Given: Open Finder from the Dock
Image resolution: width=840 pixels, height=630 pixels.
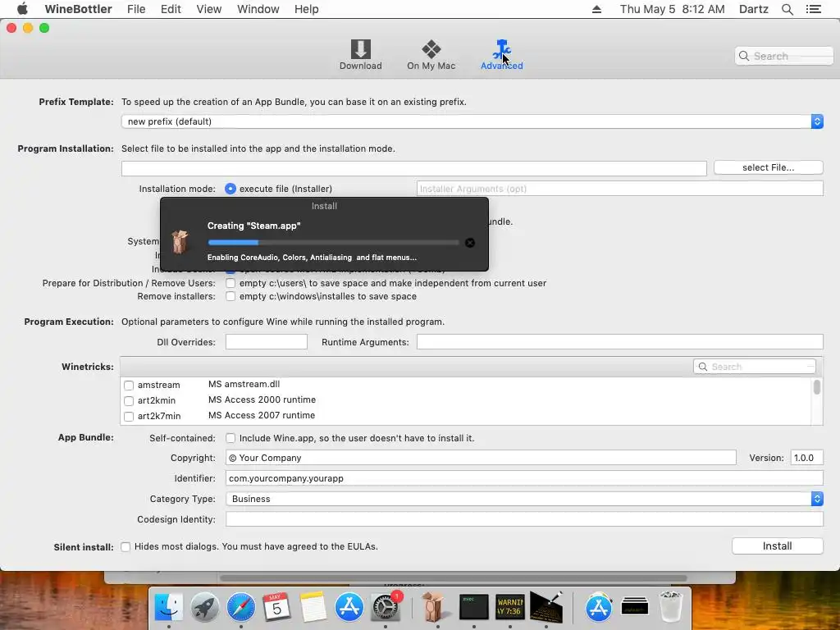Looking at the screenshot, I should point(169,607).
